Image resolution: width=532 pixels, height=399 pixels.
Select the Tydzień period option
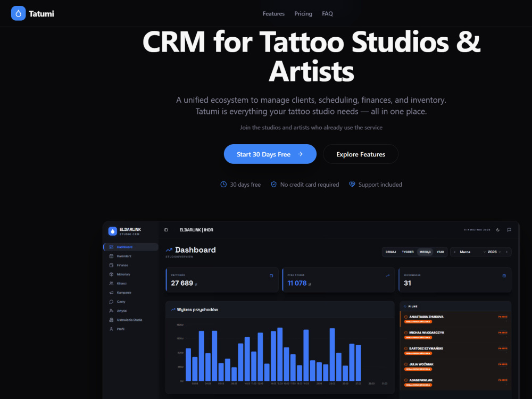pyautogui.click(x=408, y=252)
